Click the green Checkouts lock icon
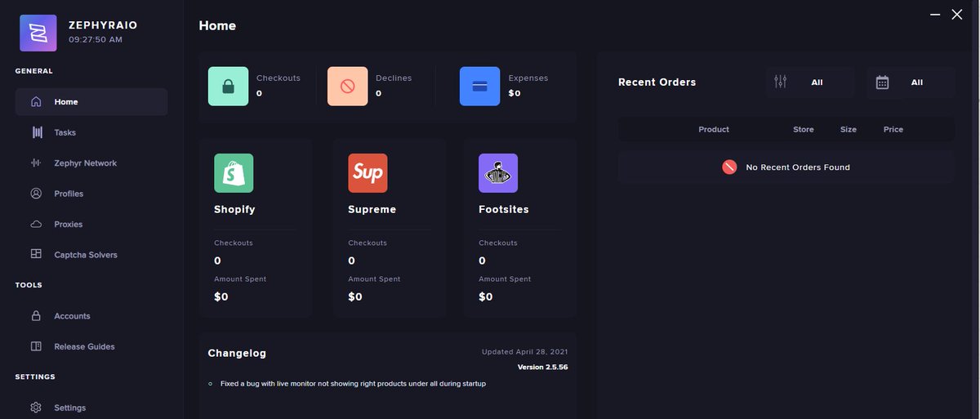The image size is (980, 419). (228, 87)
